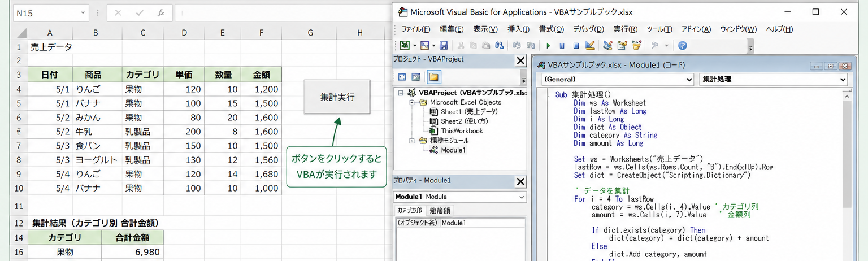
Task: Open the Module1 Module object dropdown in Properties
Action: click(x=459, y=197)
